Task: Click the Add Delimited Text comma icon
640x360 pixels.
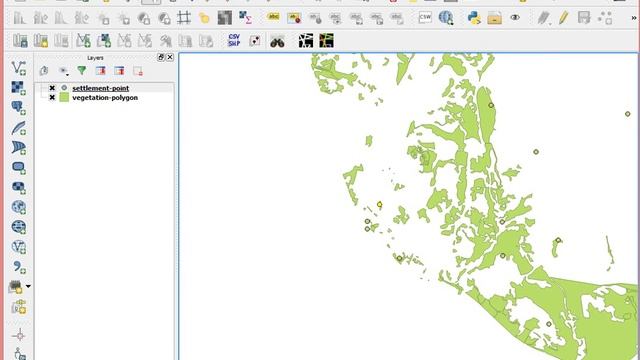Action: click(x=19, y=267)
